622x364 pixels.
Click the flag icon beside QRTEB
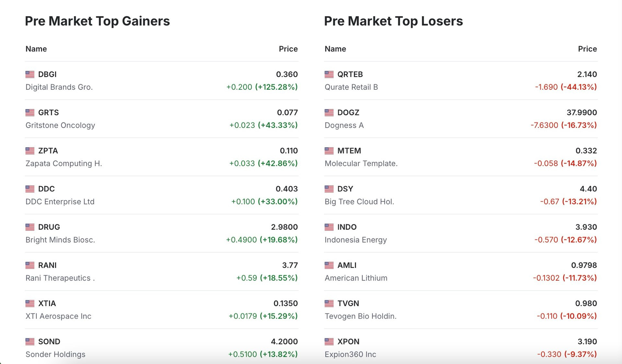[329, 74]
